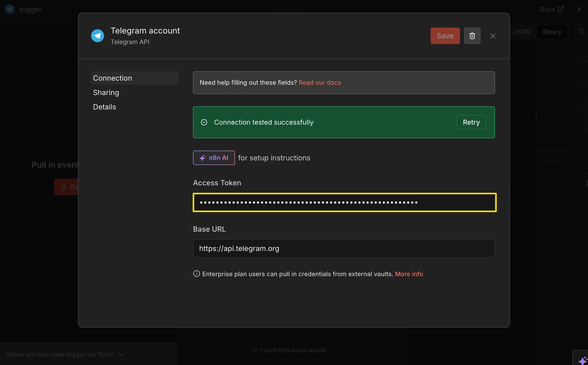
Task: Click the info icon beside Enterprise plan note
Action: 196,274
